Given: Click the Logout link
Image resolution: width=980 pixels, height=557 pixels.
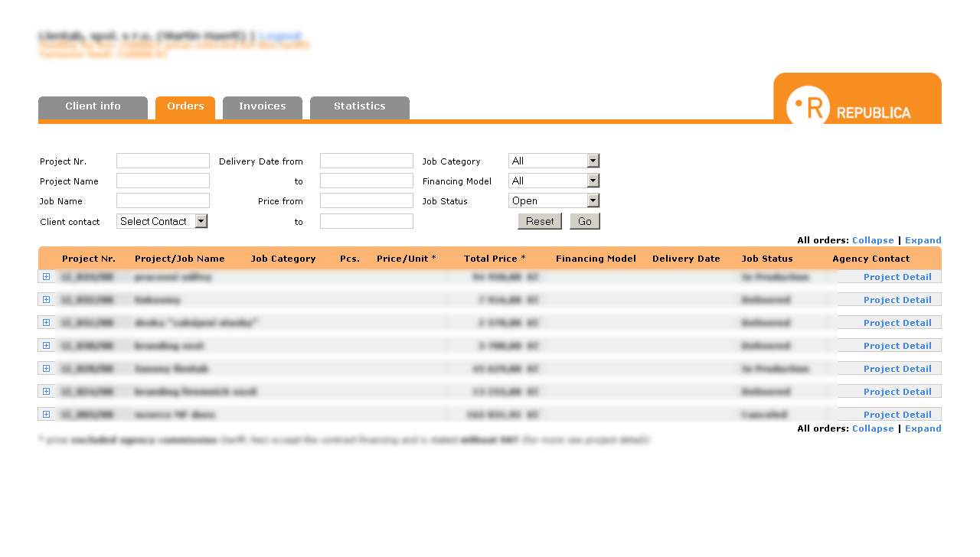Looking at the screenshot, I should coord(279,36).
